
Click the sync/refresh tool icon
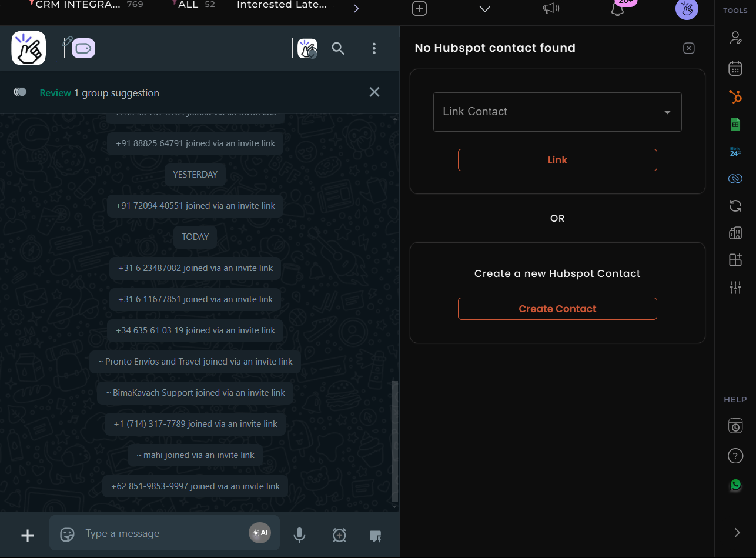pyautogui.click(x=735, y=205)
